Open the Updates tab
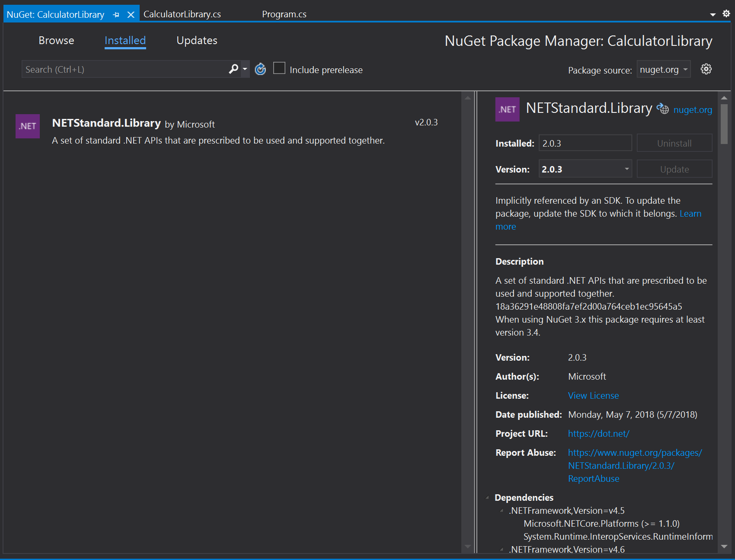Viewport: 735px width, 560px height. click(197, 41)
